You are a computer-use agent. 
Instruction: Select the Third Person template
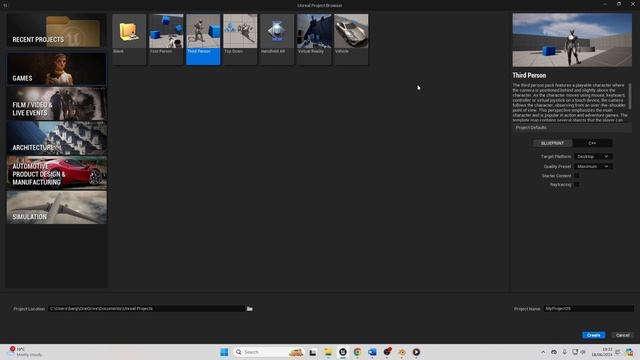coord(203,39)
